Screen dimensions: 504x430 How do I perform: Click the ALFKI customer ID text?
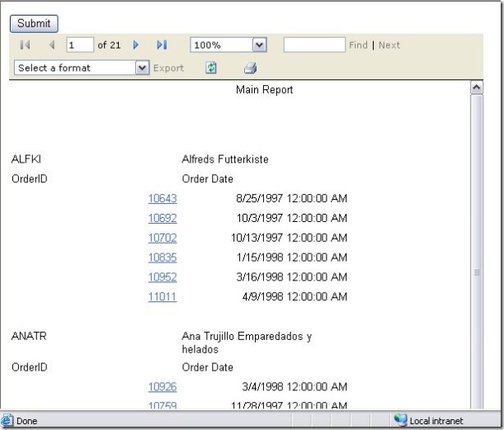[26, 159]
